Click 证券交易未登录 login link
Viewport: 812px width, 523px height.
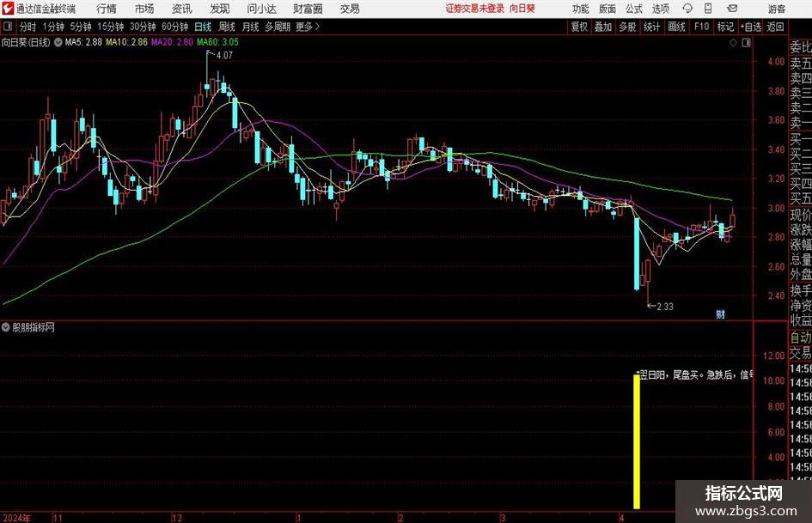474,9
